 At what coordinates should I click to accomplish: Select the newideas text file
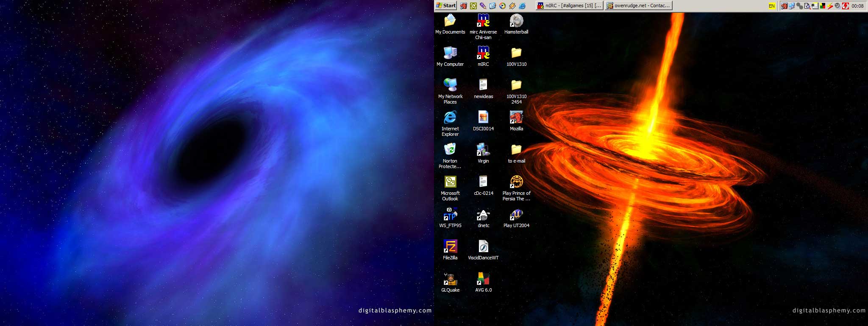pos(483,85)
